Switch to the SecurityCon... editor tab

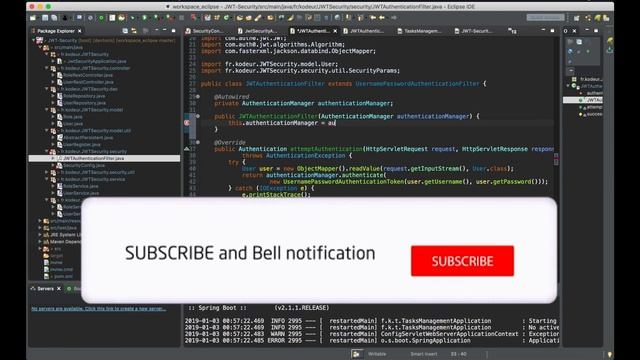204,31
